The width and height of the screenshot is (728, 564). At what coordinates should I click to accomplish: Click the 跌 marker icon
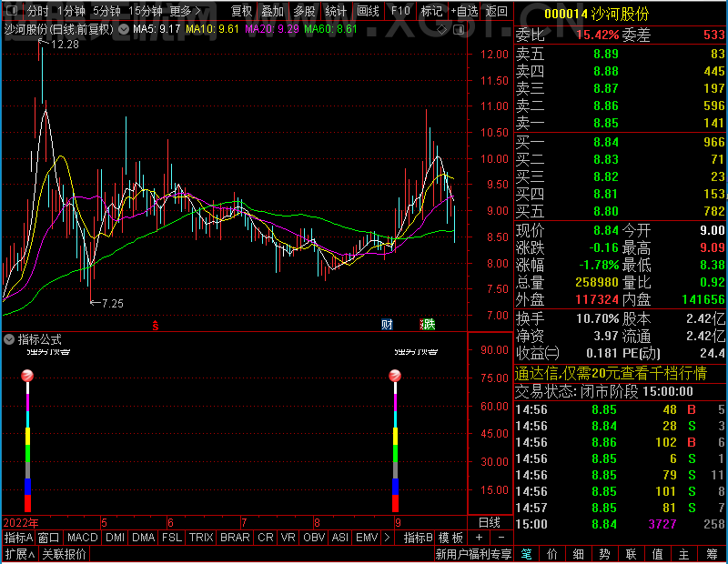[x=428, y=325]
